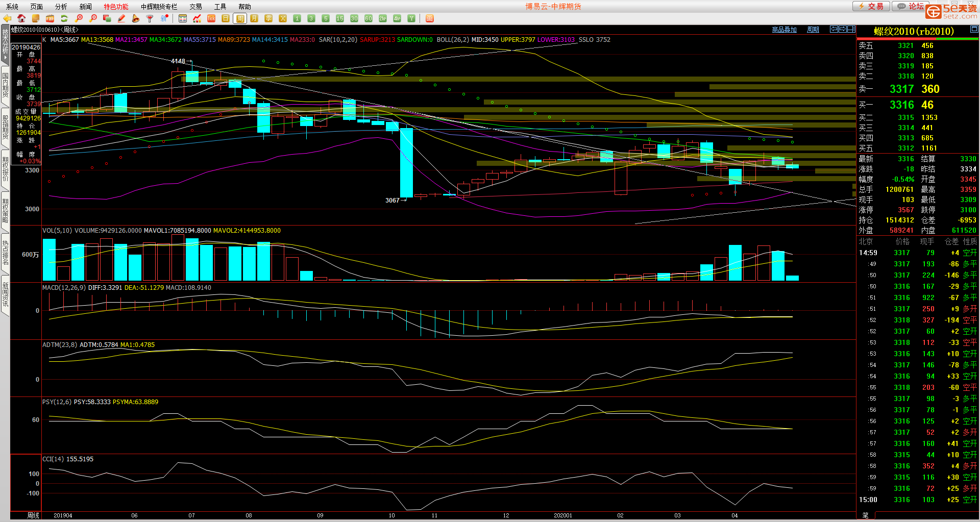Click the 周期 link above chart

(x=813, y=30)
